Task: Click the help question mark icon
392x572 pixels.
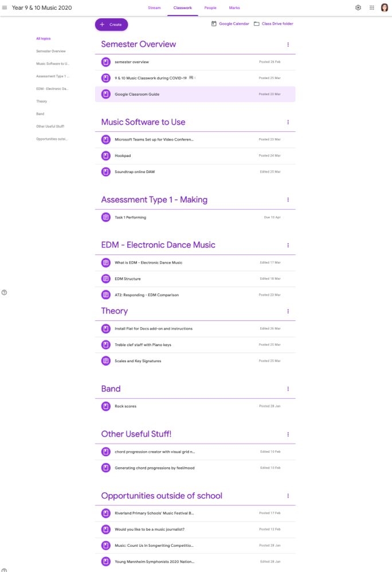Action: [x=5, y=292]
